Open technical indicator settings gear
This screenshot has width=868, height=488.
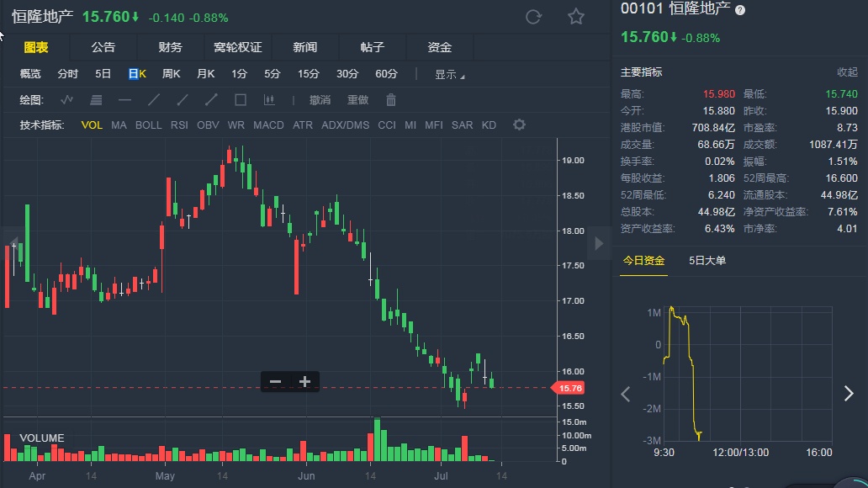(519, 125)
